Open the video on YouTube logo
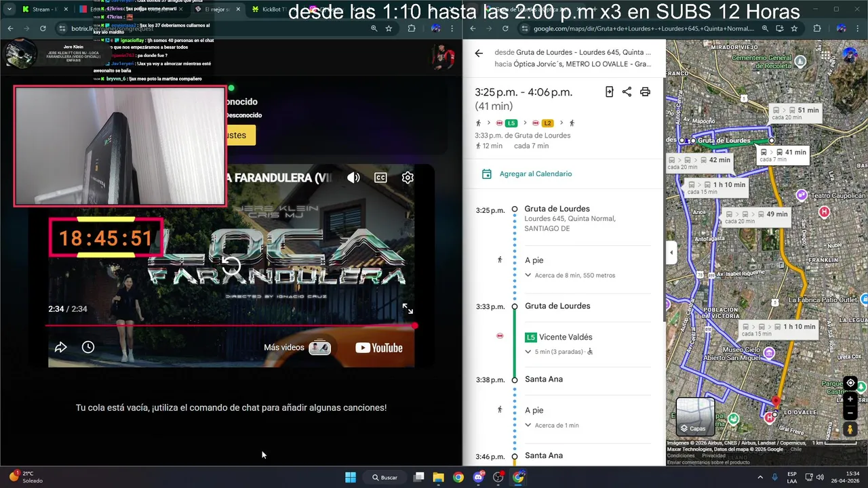 click(x=379, y=348)
